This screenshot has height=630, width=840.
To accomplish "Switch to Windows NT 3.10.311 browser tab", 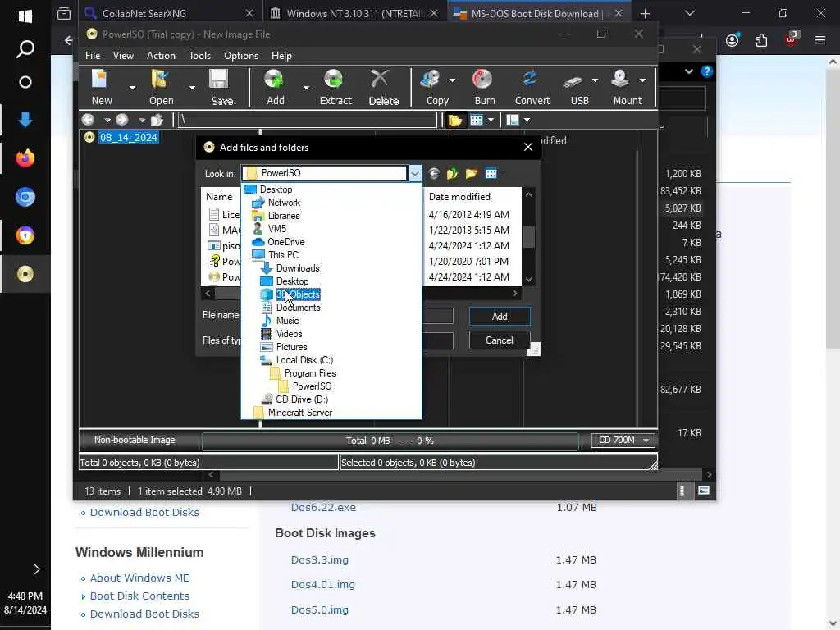I will point(354,13).
